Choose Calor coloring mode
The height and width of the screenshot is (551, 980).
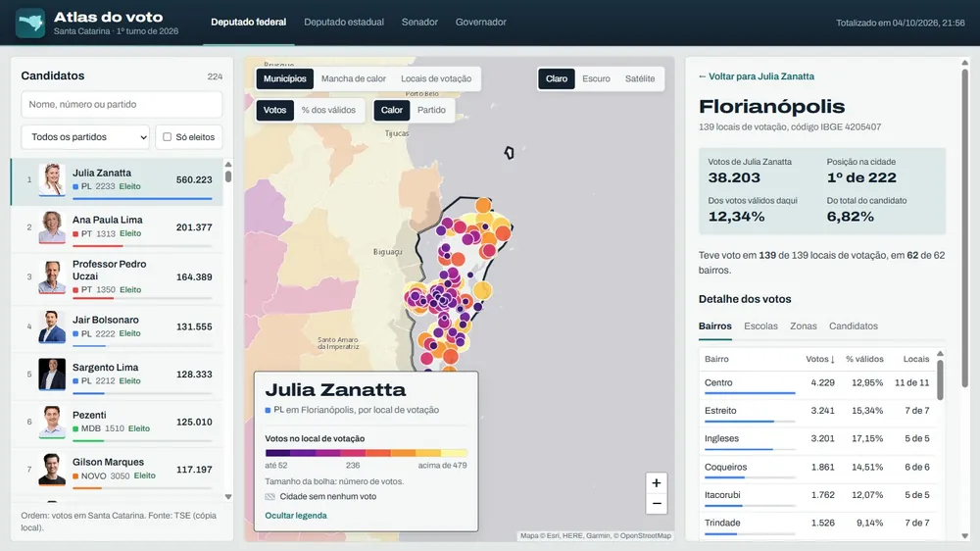(392, 110)
